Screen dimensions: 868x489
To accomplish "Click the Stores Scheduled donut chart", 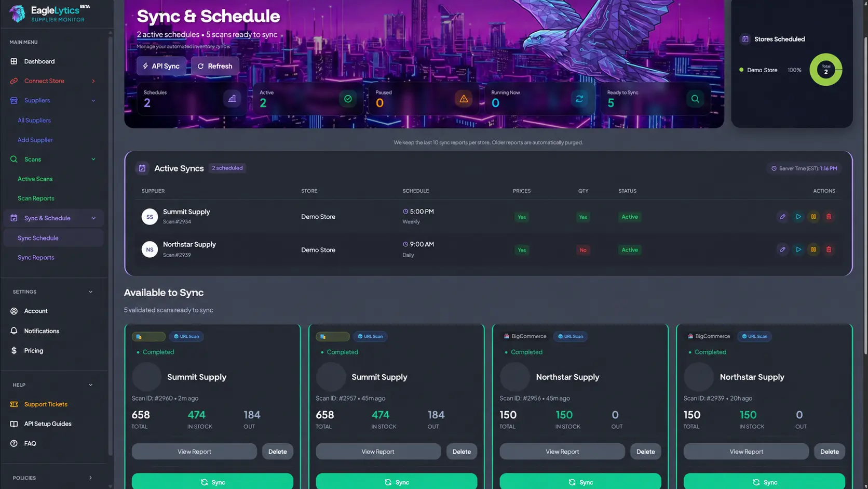I will (x=826, y=70).
